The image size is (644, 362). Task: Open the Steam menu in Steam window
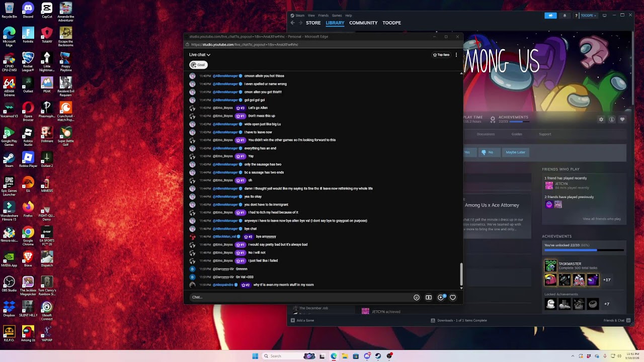tap(300, 16)
